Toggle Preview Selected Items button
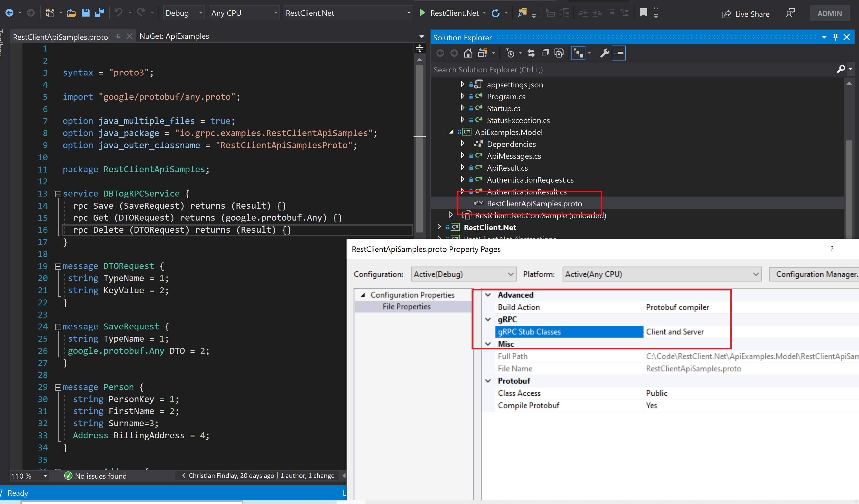Viewport: 859px width, 504px height. pyautogui.click(x=619, y=53)
